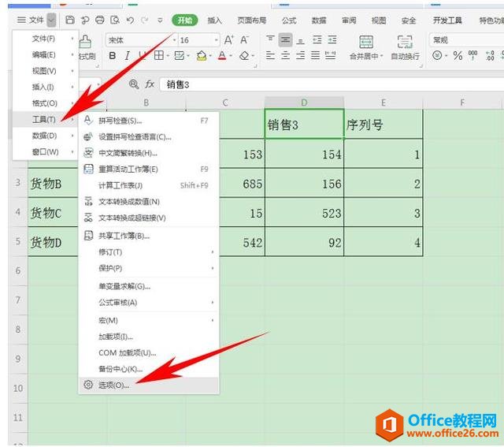Choose COM 加载项(U)... menu item
Screen dimensions: 504x447
click(149, 352)
